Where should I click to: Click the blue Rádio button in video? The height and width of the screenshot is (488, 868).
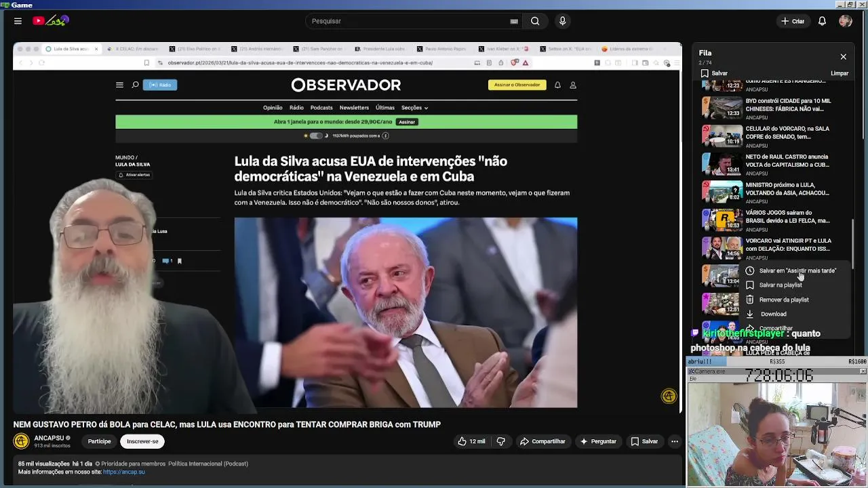(160, 85)
